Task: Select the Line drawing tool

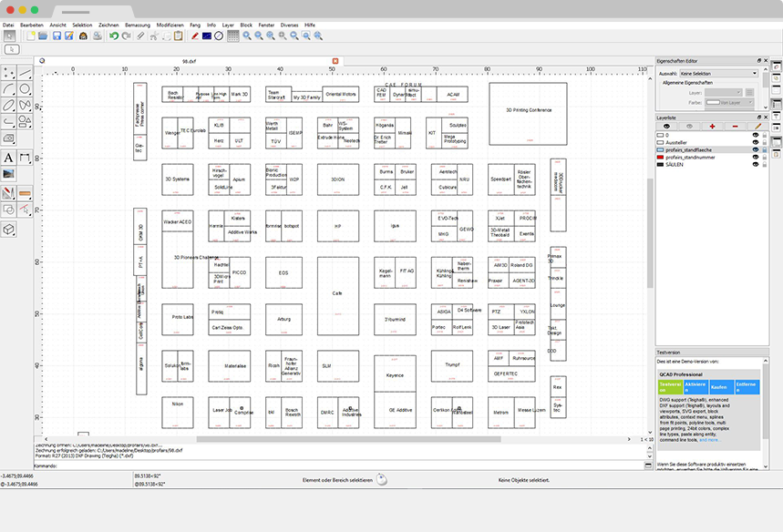Action: pyautogui.click(x=25, y=74)
